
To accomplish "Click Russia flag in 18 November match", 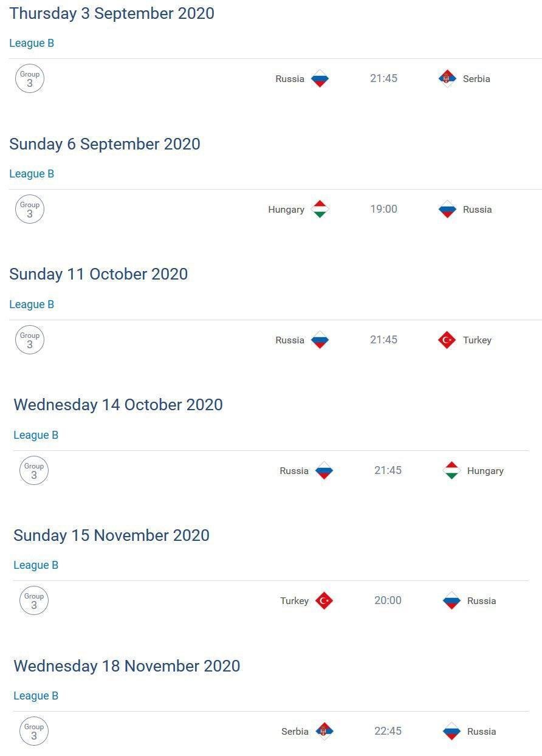I will click(x=451, y=731).
